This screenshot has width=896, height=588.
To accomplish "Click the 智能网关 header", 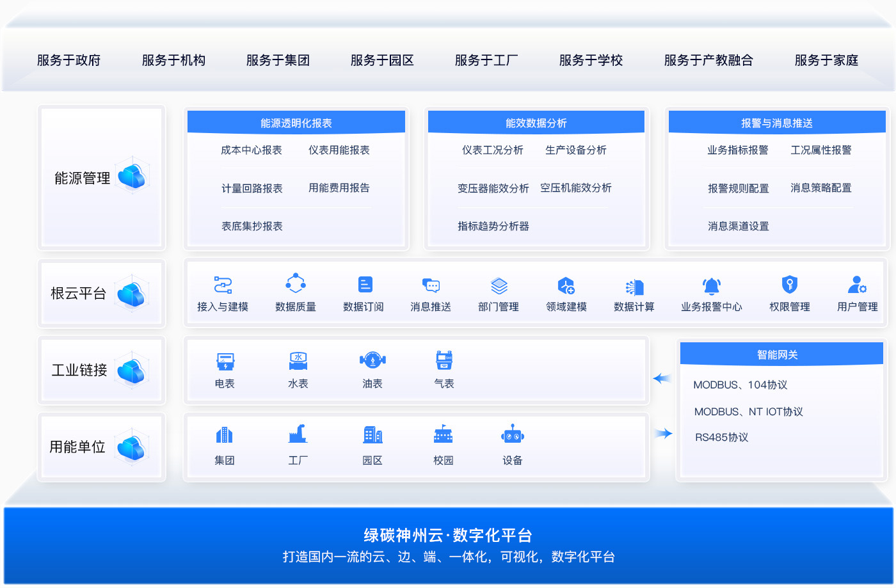I will click(x=781, y=354).
